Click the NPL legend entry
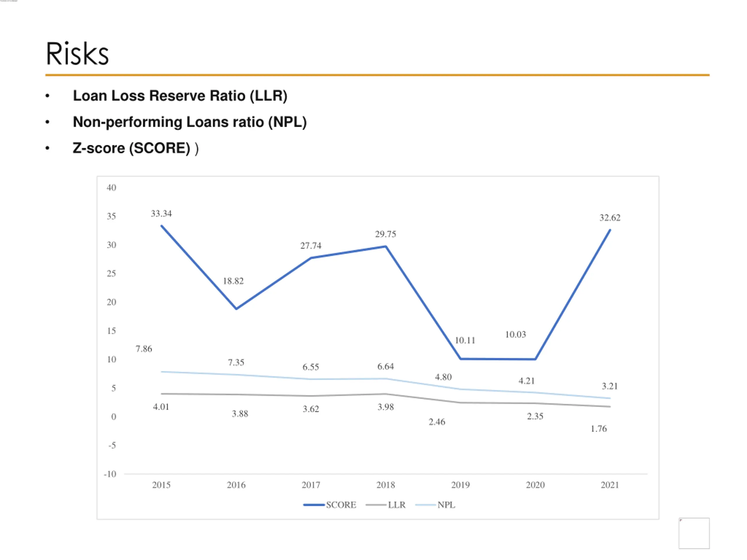 (435, 505)
